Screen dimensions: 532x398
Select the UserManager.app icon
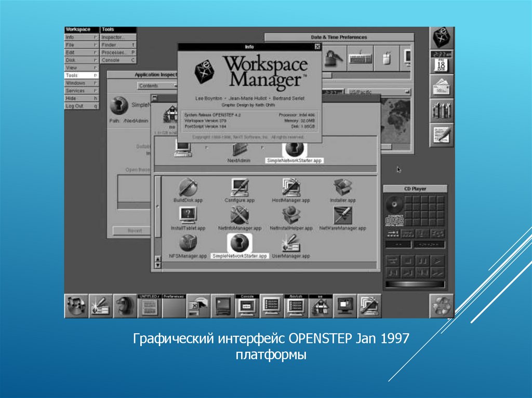point(291,243)
